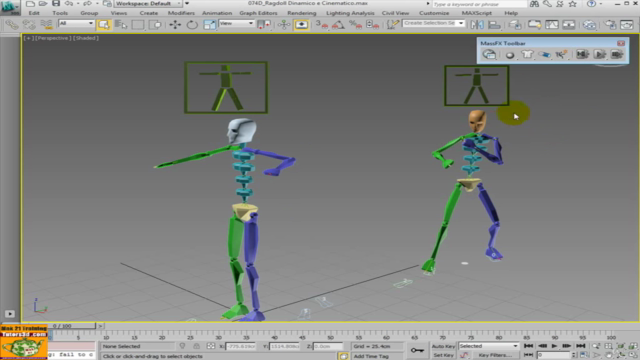640x360 pixels.
Task: Choose Rectangular Selection Region tool
Action: [138, 24]
